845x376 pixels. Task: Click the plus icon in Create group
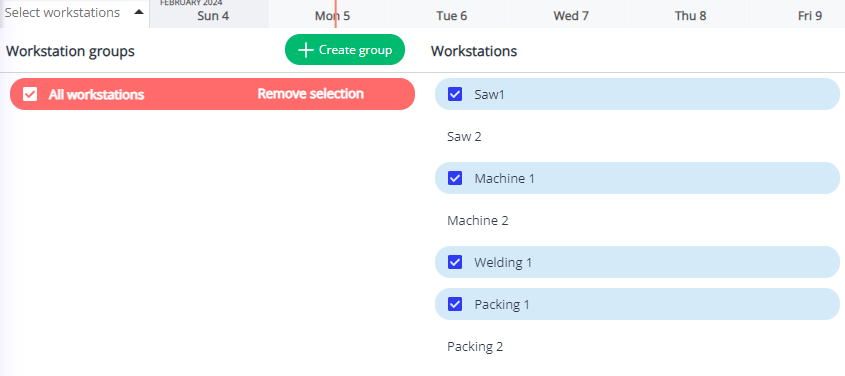pos(306,50)
